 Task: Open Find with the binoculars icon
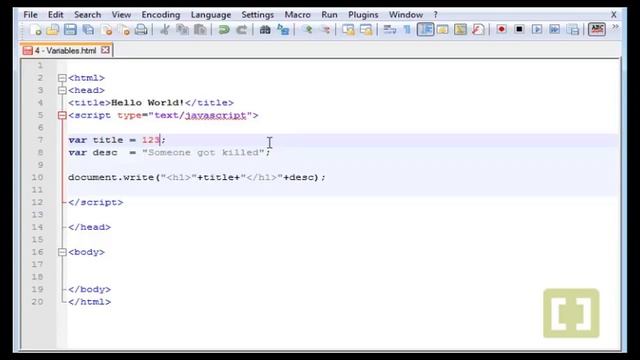pos(265,30)
